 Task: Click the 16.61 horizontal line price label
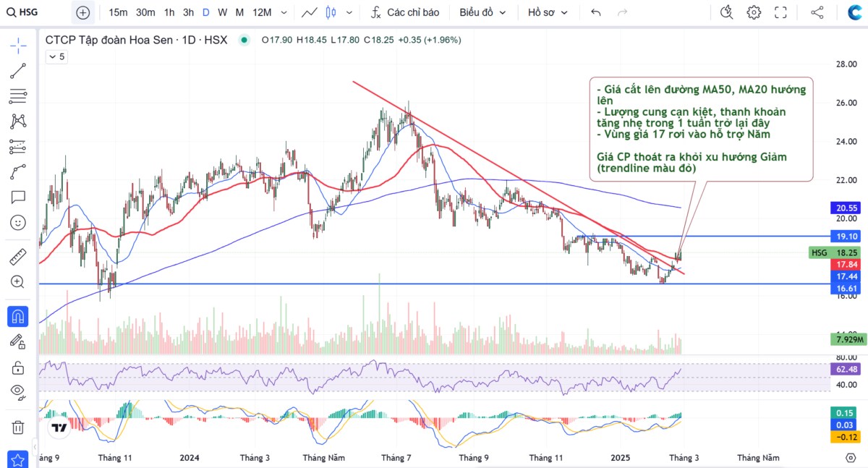[x=845, y=289]
